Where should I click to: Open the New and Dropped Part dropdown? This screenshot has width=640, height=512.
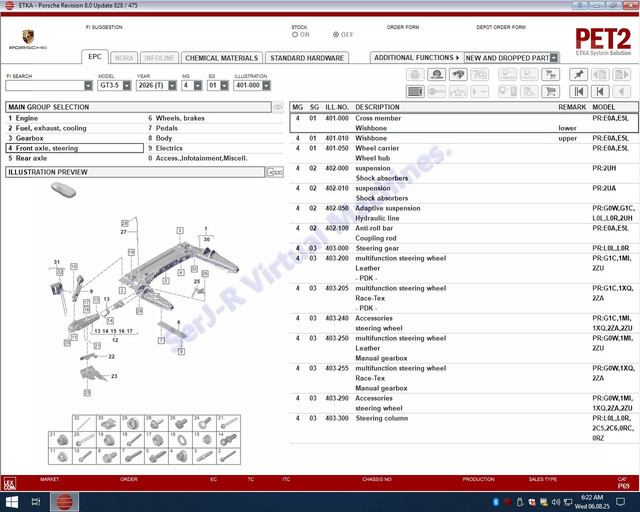pyautogui.click(x=554, y=58)
